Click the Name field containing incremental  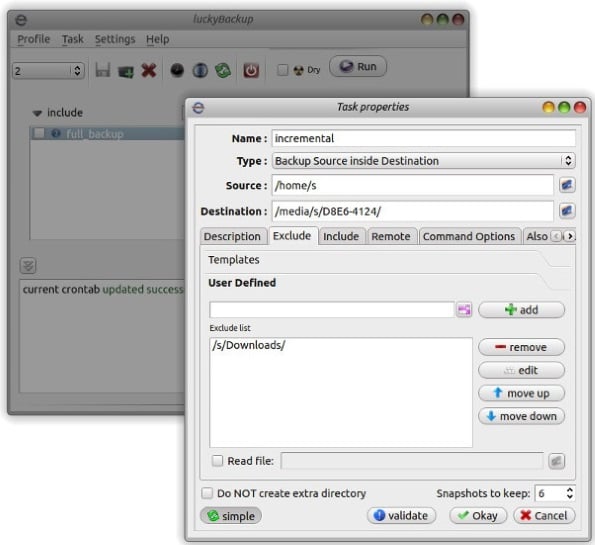tap(423, 138)
